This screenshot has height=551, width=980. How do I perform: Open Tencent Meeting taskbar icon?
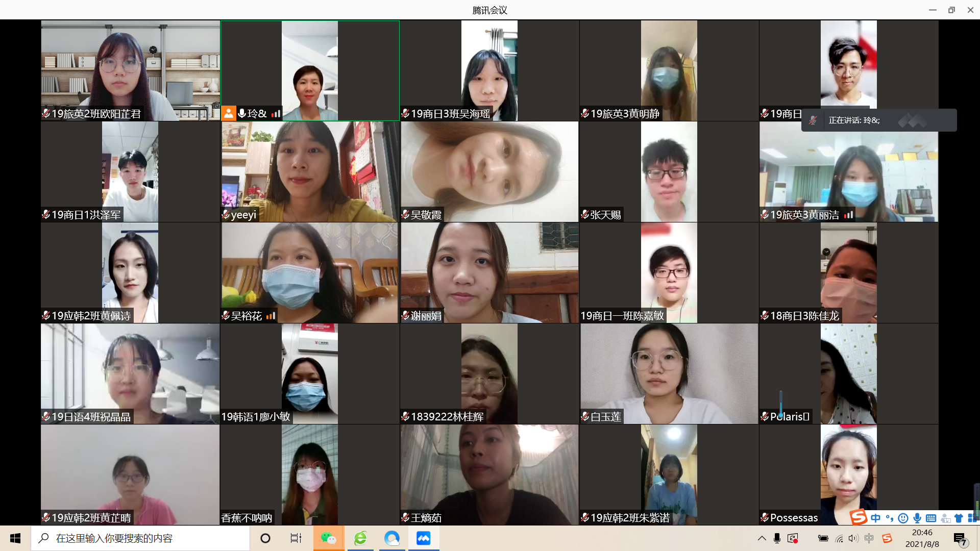(424, 538)
